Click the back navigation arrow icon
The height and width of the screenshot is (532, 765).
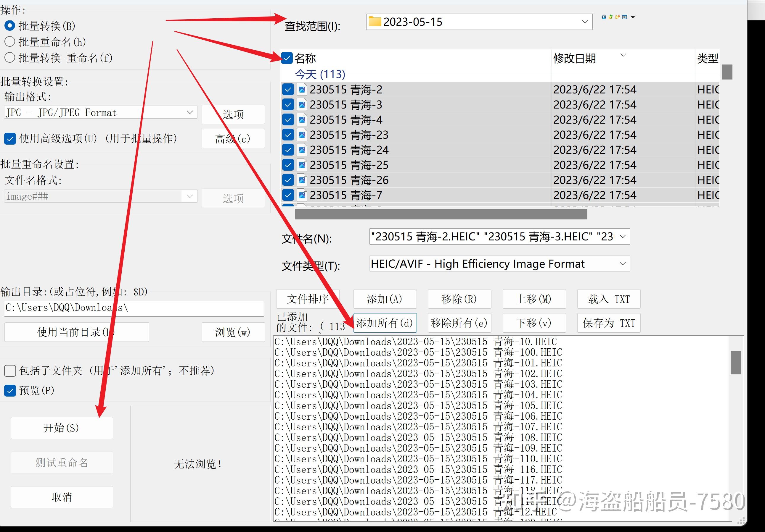[x=604, y=17]
